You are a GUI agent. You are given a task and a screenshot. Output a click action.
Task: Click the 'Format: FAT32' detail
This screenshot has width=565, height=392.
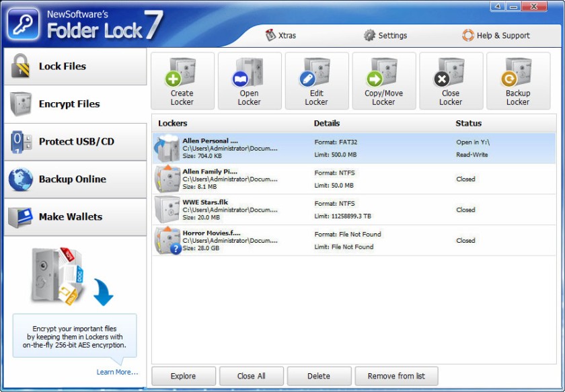336,142
